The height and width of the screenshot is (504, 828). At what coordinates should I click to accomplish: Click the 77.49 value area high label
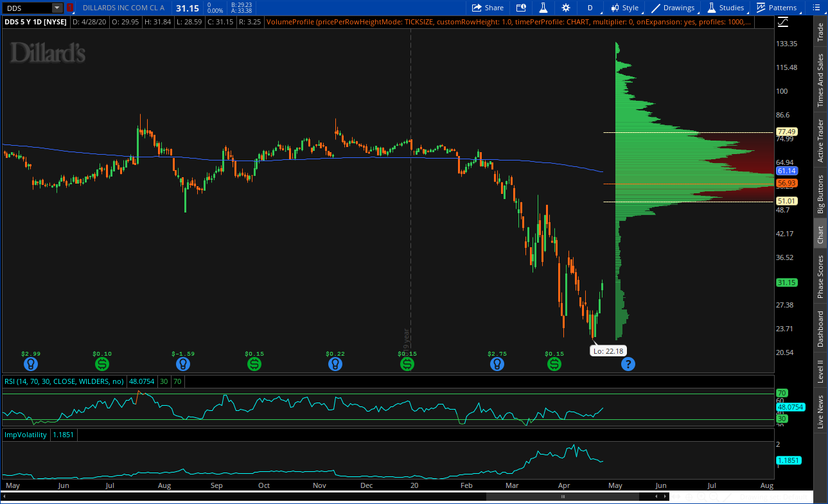coord(786,131)
